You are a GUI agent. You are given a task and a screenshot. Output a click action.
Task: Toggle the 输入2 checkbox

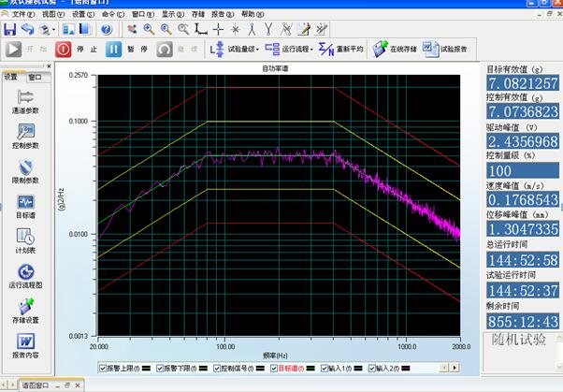click(x=372, y=369)
